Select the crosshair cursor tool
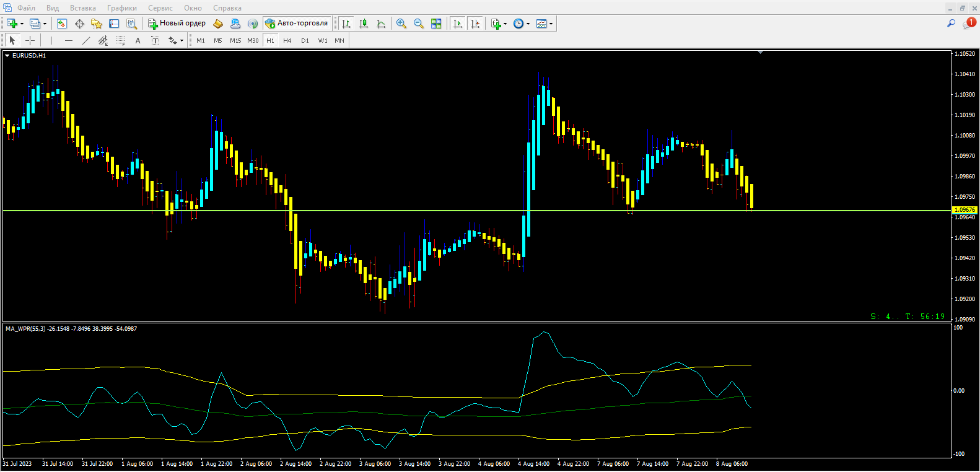This screenshot has height=472, width=980. point(30,40)
